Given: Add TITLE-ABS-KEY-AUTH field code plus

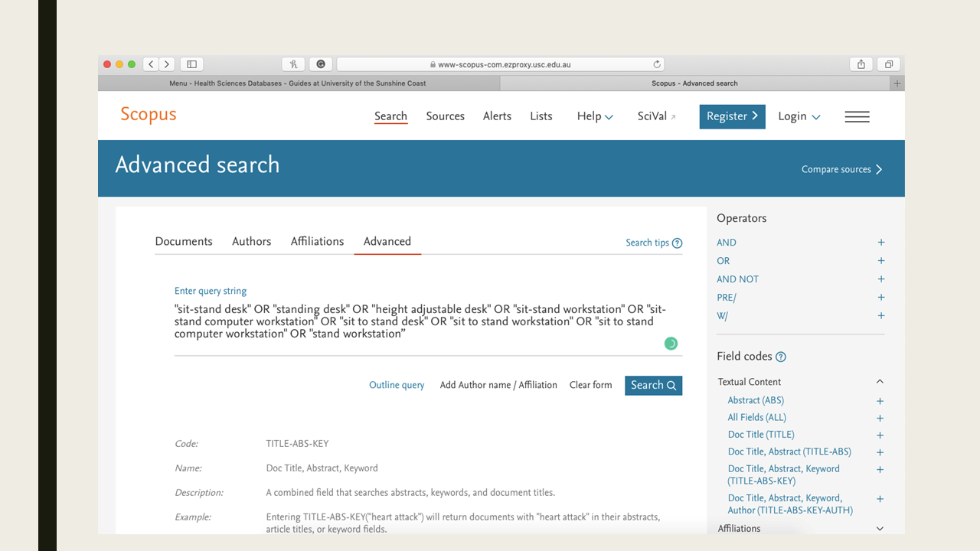Looking at the screenshot, I should (880, 499).
